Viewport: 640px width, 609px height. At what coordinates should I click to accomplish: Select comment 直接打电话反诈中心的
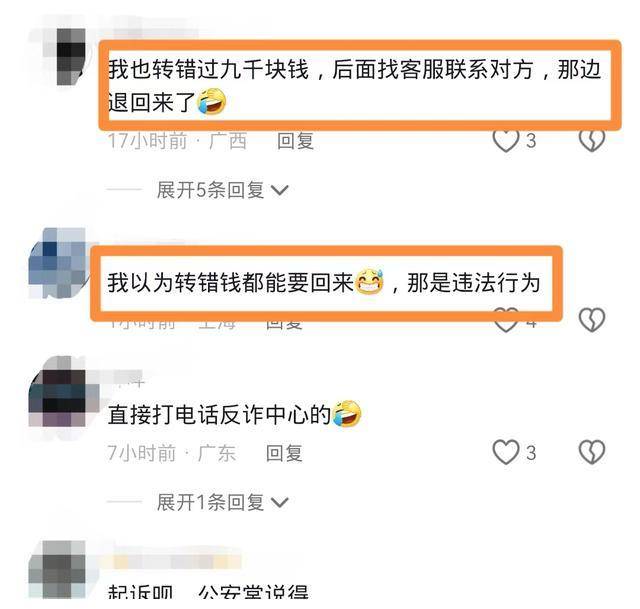(x=235, y=414)
